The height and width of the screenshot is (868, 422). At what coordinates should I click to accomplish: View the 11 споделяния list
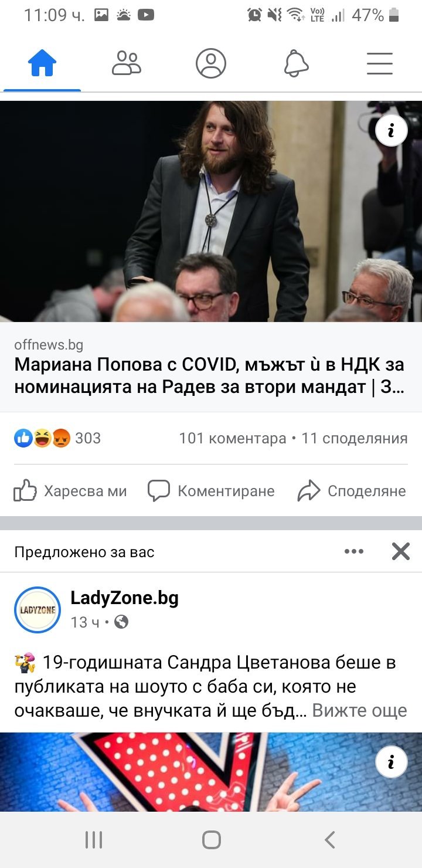point(354,438)
